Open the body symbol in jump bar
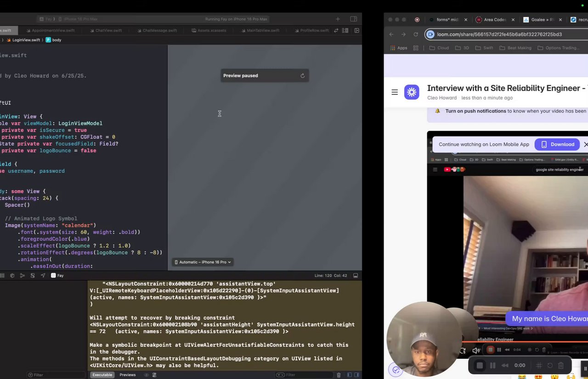The image size is (588, 379). pyautogui.click(x=54, y=40)
